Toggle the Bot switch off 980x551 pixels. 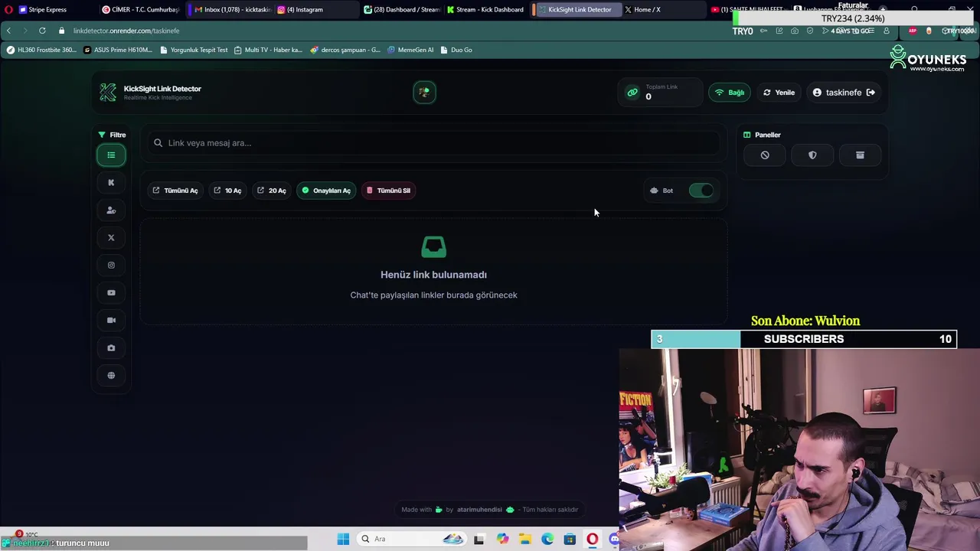click(x=701, y=191)
